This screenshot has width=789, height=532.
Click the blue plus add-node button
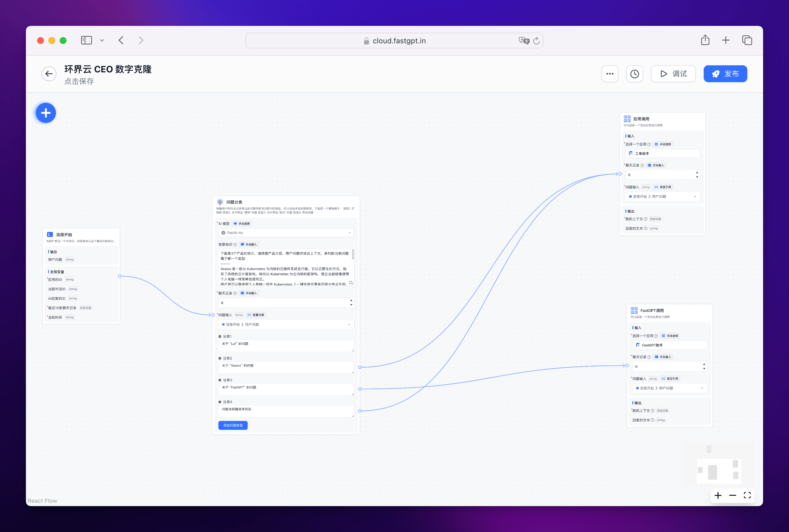tap(46, 113)
